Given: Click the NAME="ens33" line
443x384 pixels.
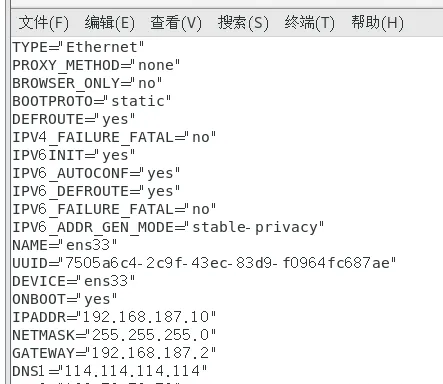Looking at the screenshot, I should [64, 245].
